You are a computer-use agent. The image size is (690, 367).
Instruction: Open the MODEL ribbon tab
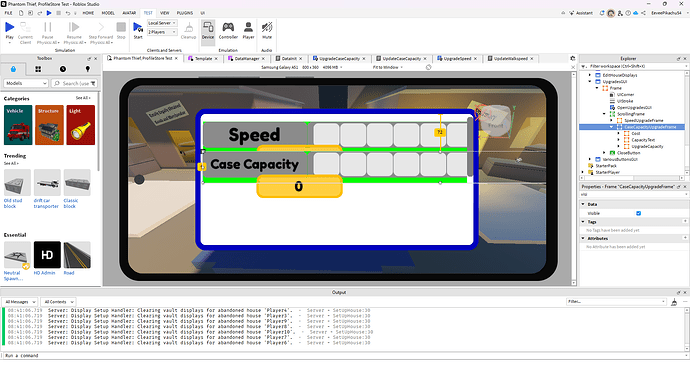[x=108, y=13]
